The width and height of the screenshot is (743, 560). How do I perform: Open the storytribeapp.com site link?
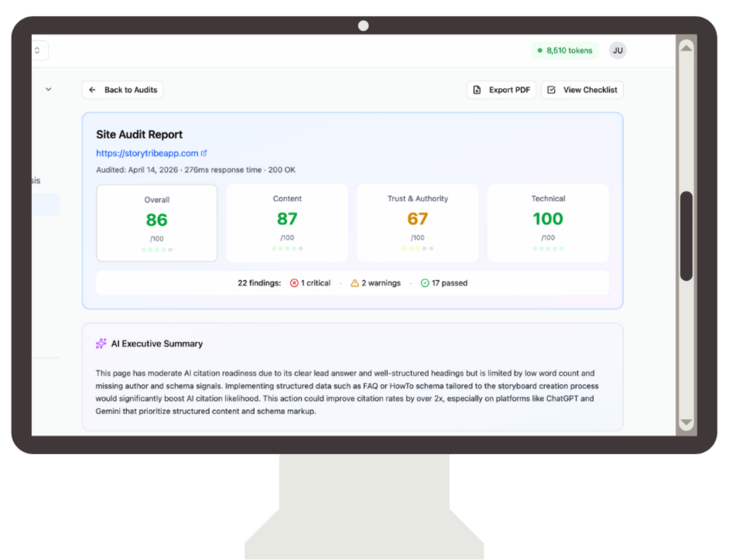(x=147, y=153)
